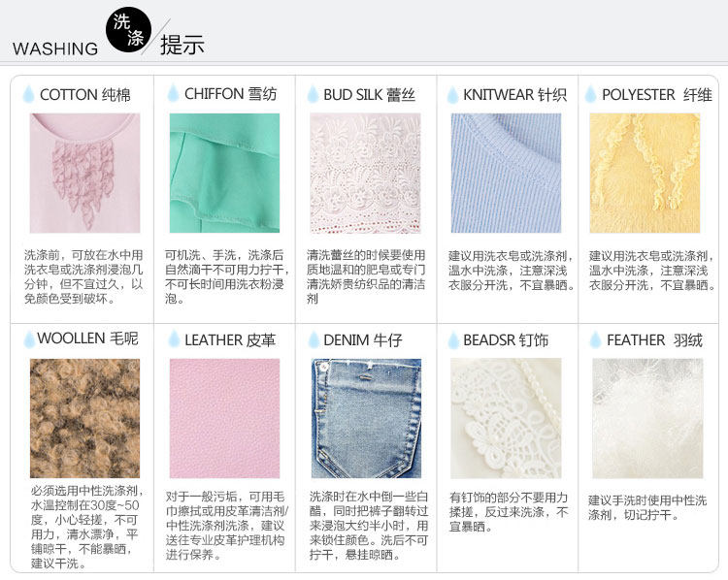Click the water drop icon beside LEATHER
This screenshot has width=728, height=580.
coord(174,338)
